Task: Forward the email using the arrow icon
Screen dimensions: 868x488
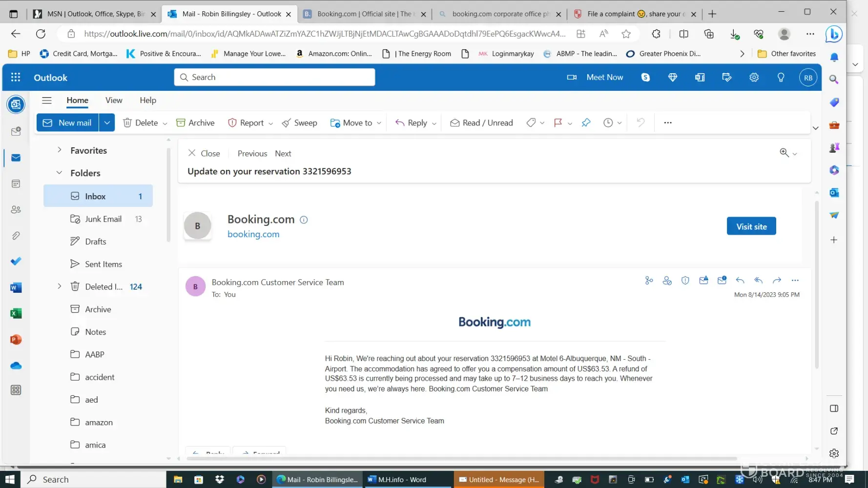Action: tap(777, 280)
